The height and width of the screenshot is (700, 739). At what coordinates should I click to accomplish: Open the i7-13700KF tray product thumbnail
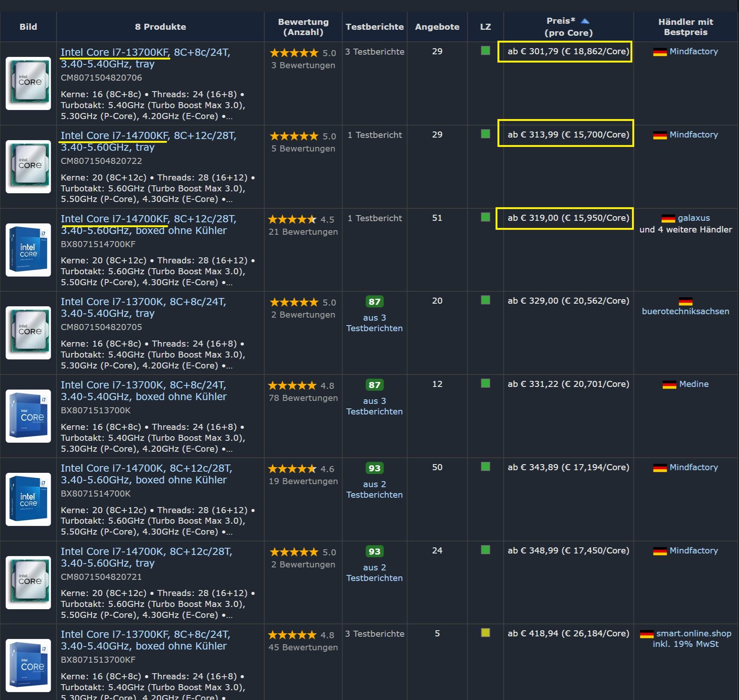[28, 83]
